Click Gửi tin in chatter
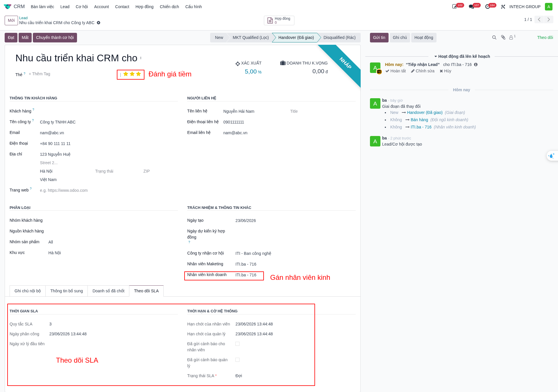The height and width of the screenshot is (392, 558). 379,37
